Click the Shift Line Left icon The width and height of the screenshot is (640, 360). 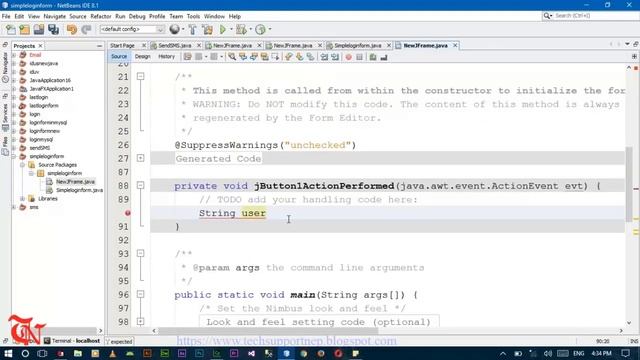(324, 57)
